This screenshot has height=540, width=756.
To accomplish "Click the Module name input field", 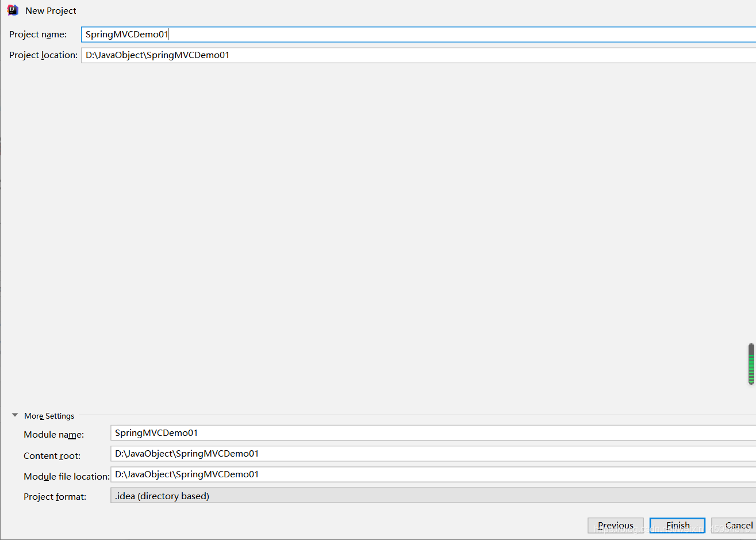I will tap(433, 433).
